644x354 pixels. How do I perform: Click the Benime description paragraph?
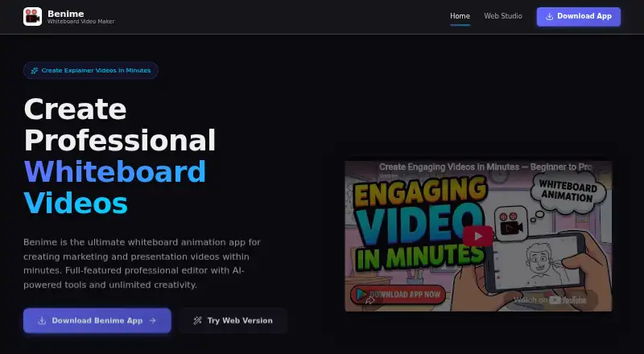coord(142,263)
